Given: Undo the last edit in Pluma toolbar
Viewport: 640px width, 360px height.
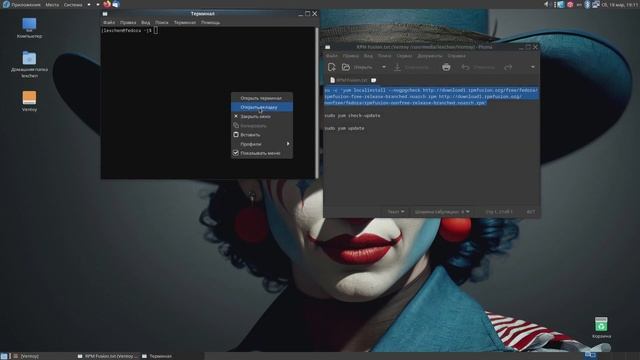Looking at the screenshot, I should pos(465,67).
